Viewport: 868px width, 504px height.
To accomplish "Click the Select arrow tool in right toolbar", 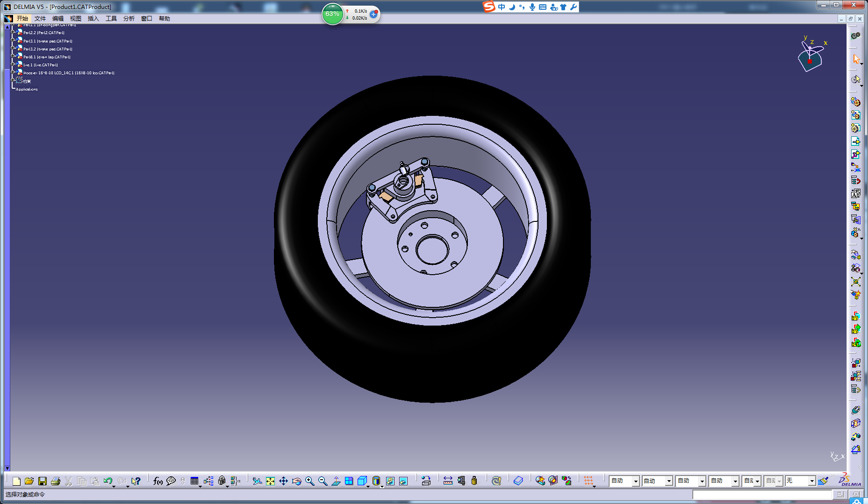I will 856,59.
